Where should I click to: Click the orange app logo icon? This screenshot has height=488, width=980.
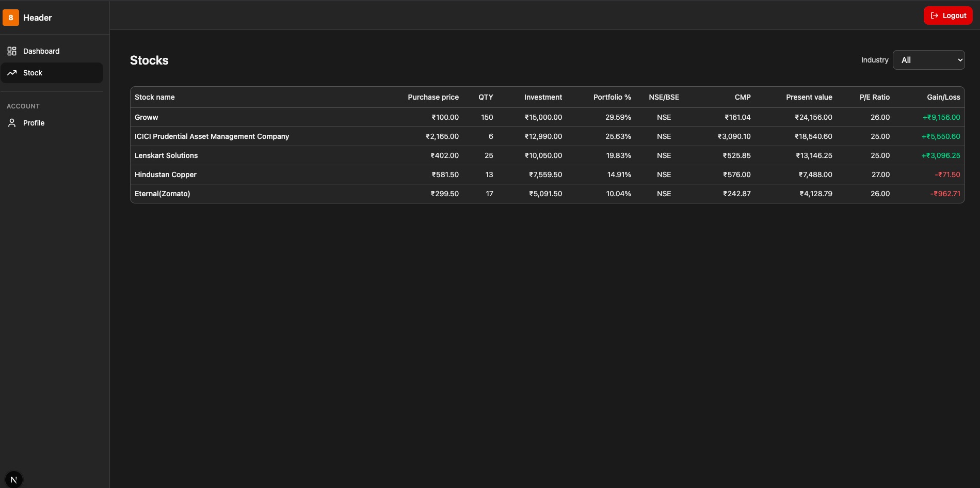pyautogui.click(x=11, y=18)
